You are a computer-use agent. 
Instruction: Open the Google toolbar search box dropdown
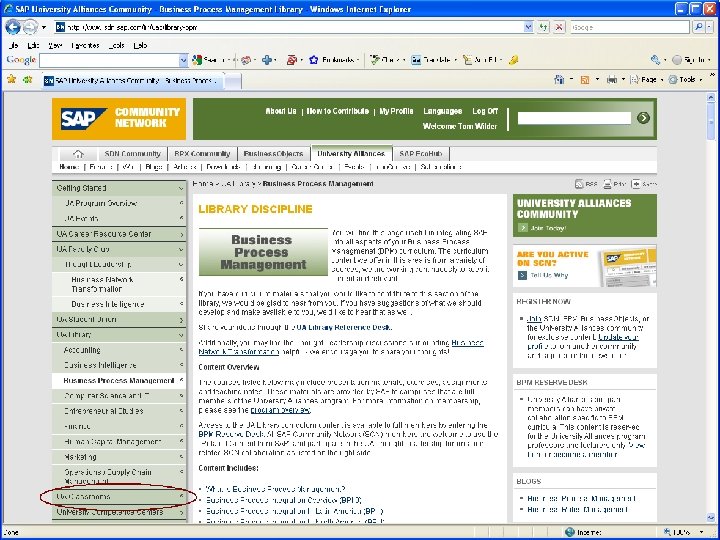183,60
